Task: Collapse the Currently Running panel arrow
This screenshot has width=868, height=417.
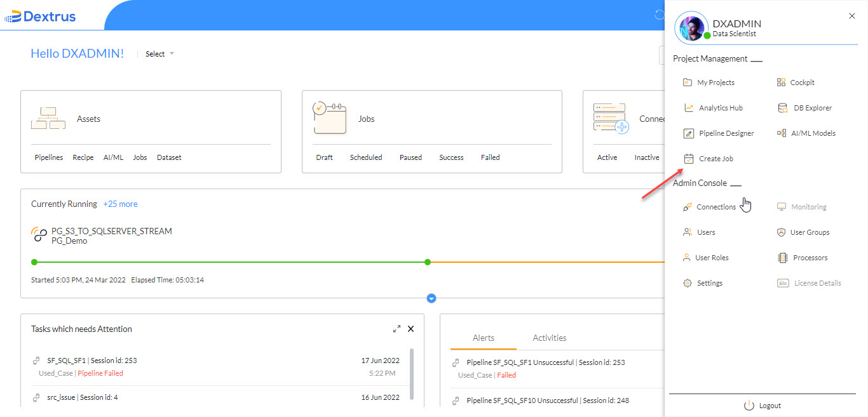Action: point(431,298)
